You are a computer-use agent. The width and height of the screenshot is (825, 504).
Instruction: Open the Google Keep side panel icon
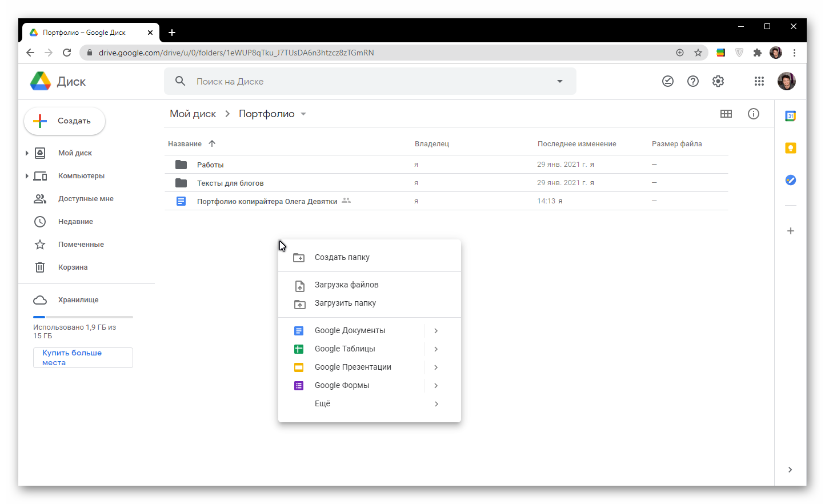[790, 148]
